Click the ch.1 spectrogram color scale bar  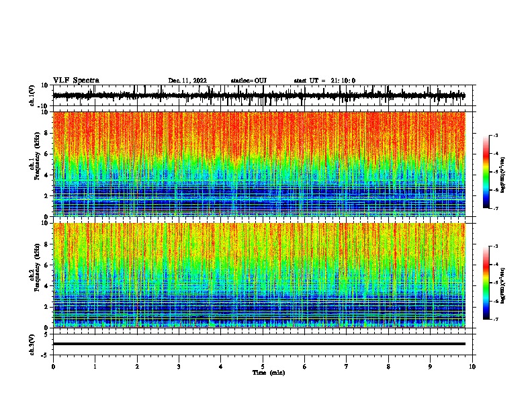pyautogui.click(x=486, y=172)
